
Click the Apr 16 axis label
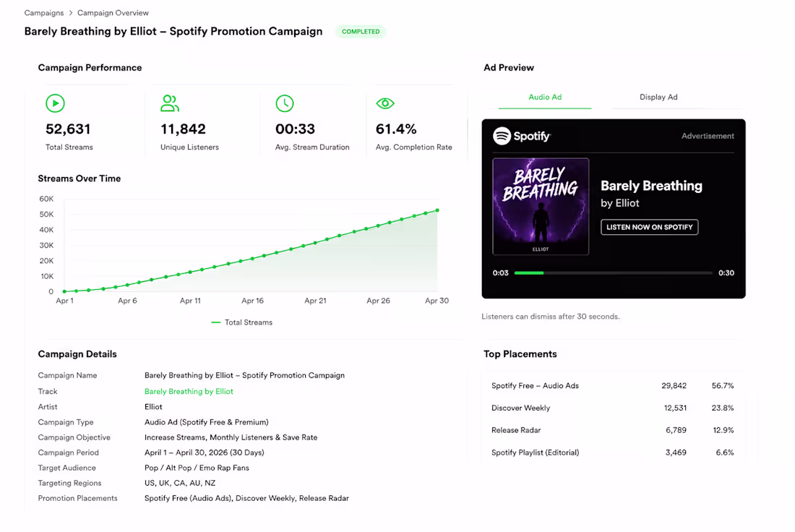(x=252, y=301)
